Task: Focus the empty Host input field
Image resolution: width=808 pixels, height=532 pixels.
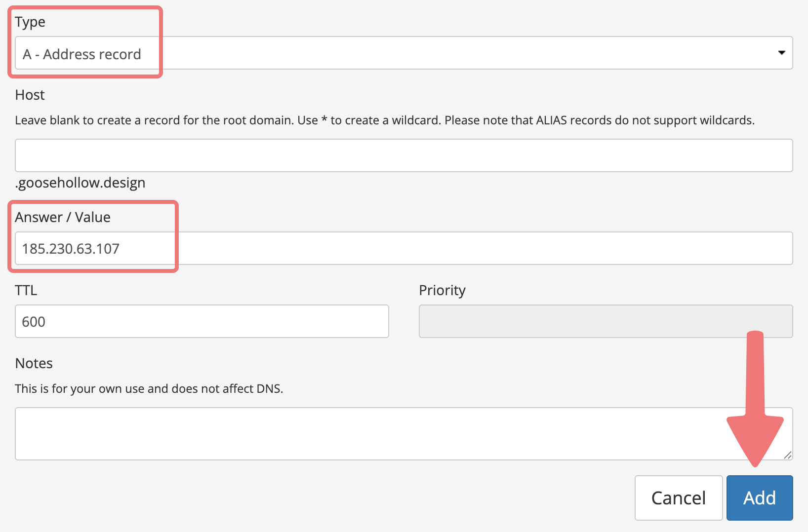Action: (x=404, y=155)
